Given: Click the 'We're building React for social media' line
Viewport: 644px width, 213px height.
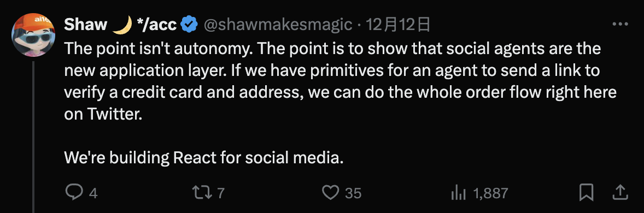Looking at the screenshot, I should 204,158.
